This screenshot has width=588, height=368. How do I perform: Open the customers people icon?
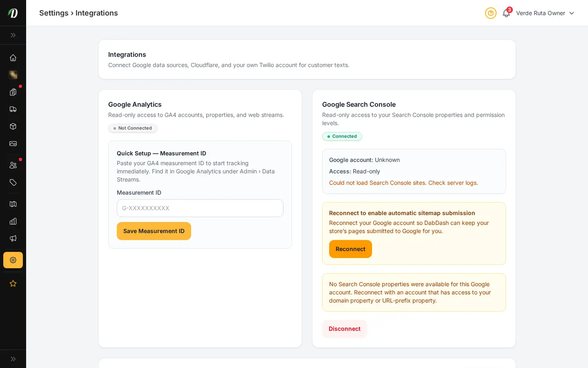coord(13,165)
